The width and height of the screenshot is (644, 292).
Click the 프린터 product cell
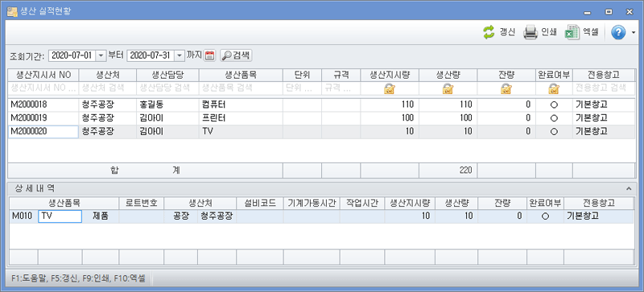[x=241, y=118]
